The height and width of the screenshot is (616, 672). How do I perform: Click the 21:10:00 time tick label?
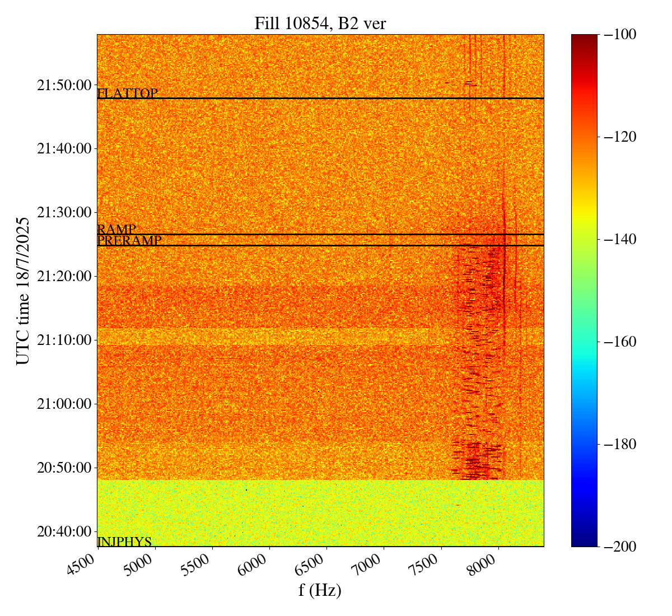tap(64, 340)
